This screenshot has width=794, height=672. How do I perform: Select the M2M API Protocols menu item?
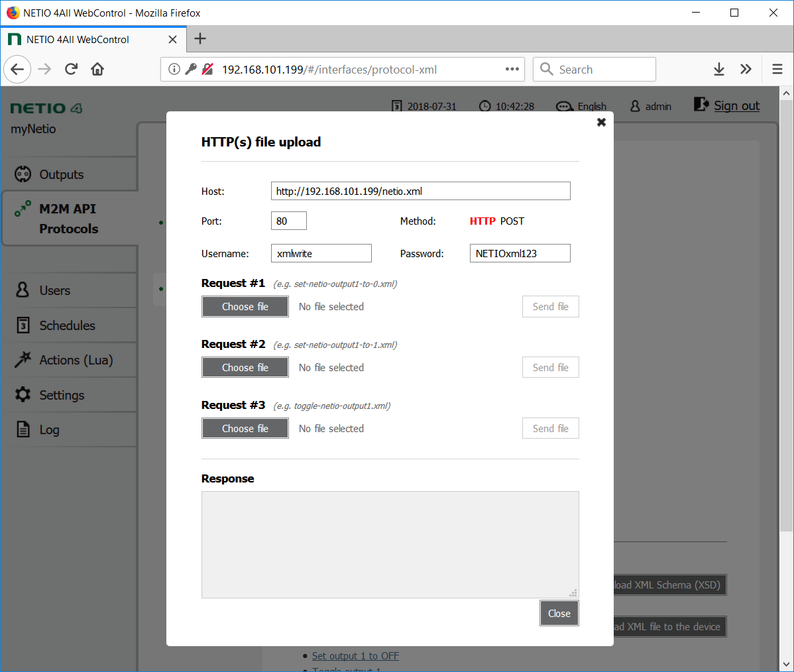coord(70,219)
